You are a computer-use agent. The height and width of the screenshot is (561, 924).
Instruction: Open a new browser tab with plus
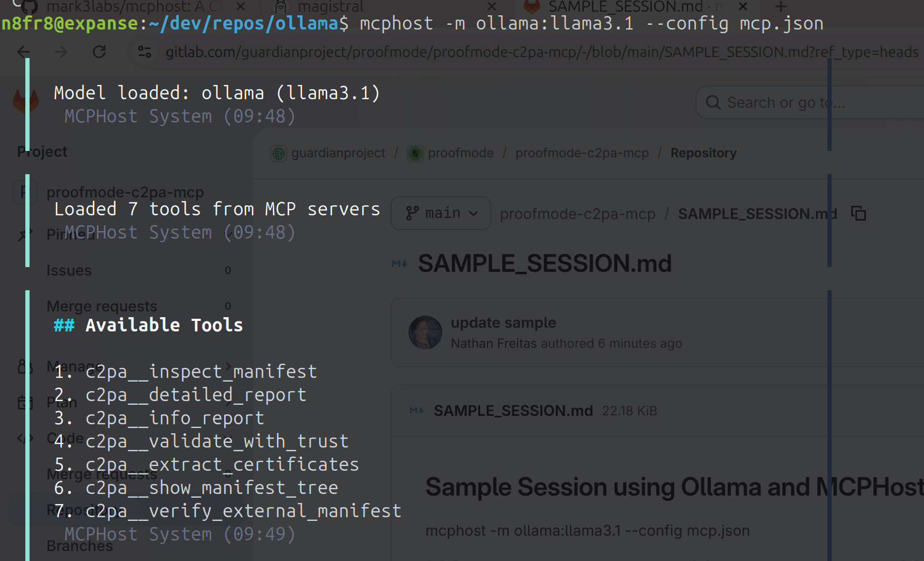[x=781, y=6]
